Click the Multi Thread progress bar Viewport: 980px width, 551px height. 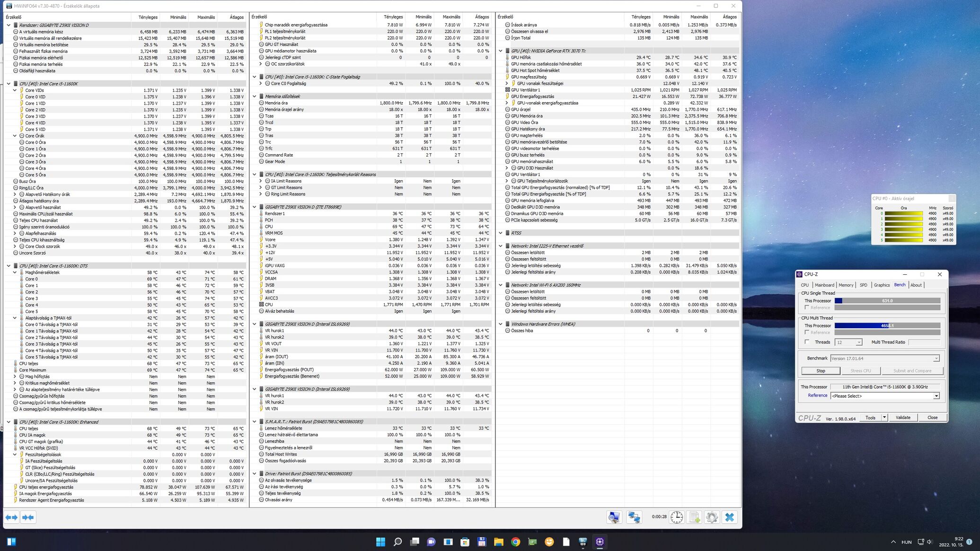(x=887, y=326)
